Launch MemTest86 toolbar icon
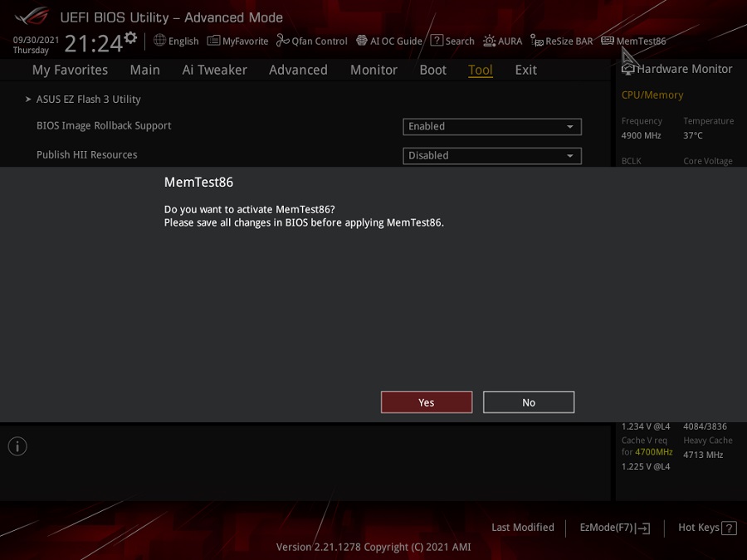 (x=608, y=41)
